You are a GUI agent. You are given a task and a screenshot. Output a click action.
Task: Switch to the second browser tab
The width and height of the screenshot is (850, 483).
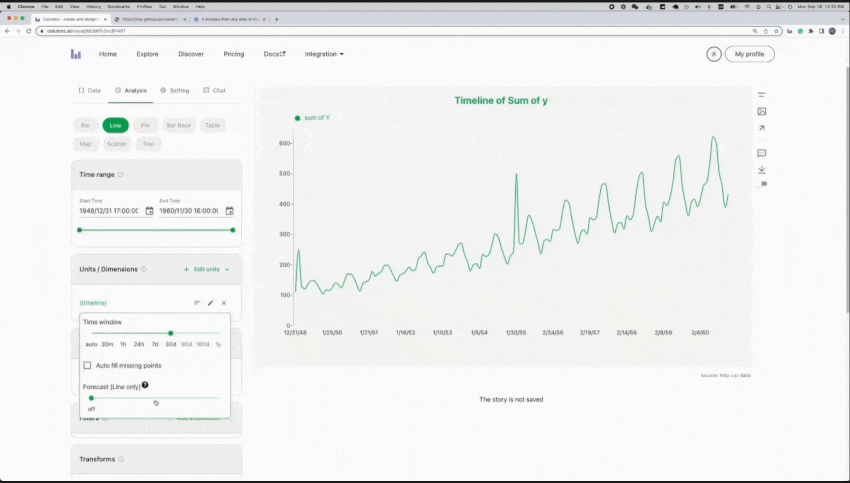pos(151,19)
